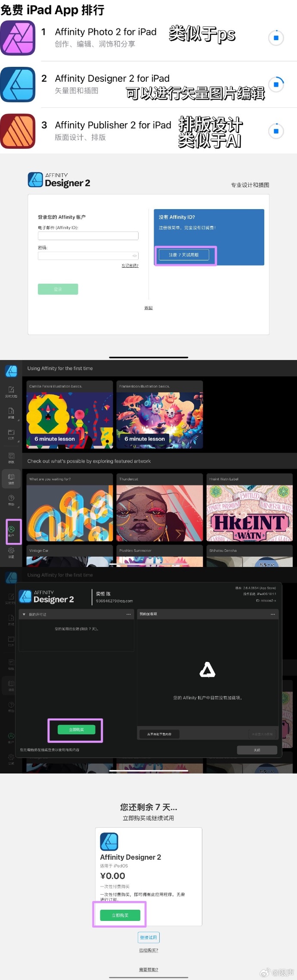
Task: Open Frankentoon illustration basics lesson
Action: click(160, 415)
